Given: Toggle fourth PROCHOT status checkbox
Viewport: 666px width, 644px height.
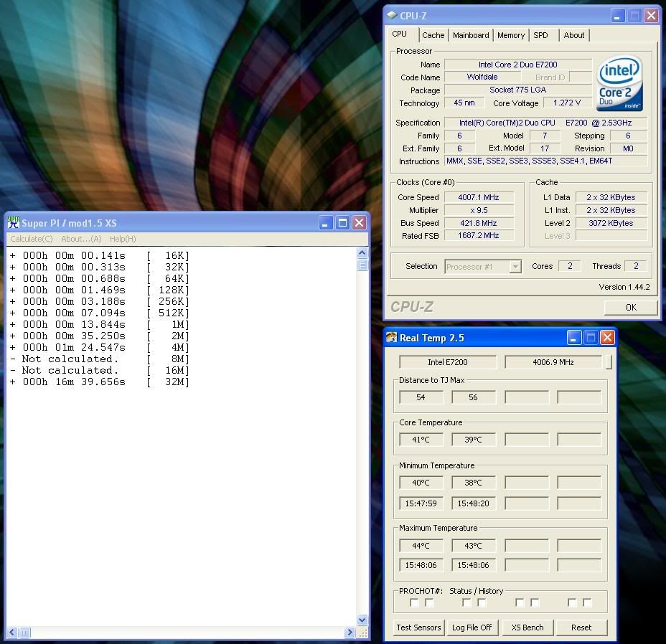Looking at the screenshot, I should click(x=572, y=602).
